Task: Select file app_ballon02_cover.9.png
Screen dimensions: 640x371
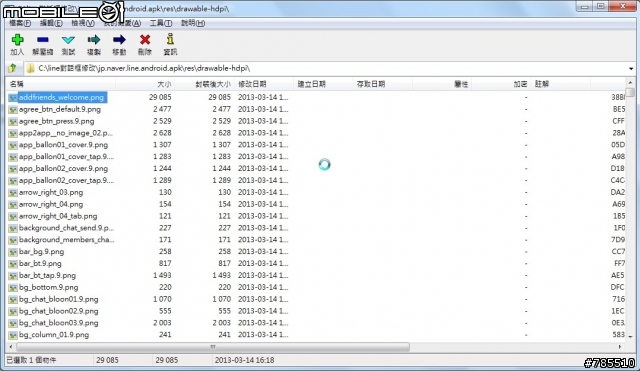Action: click(63, 169)
